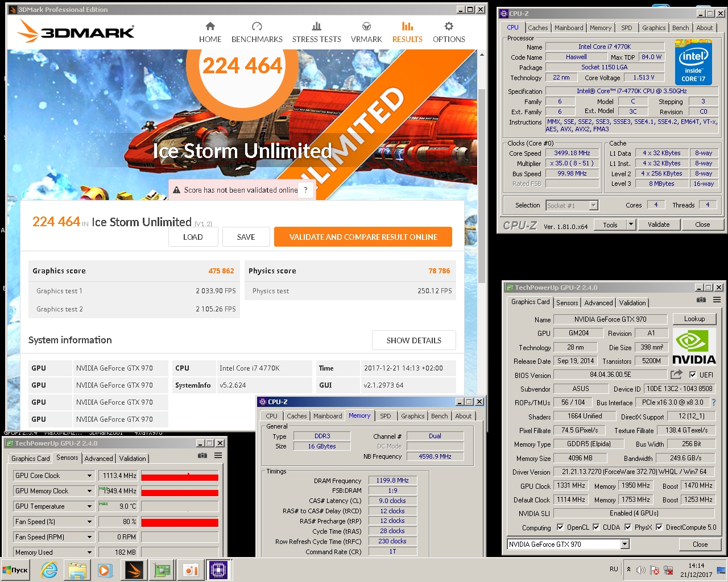The height and width of the screenshot is (582, 728).
Task: Click the volume speaker tray icon
Action: 640,569
